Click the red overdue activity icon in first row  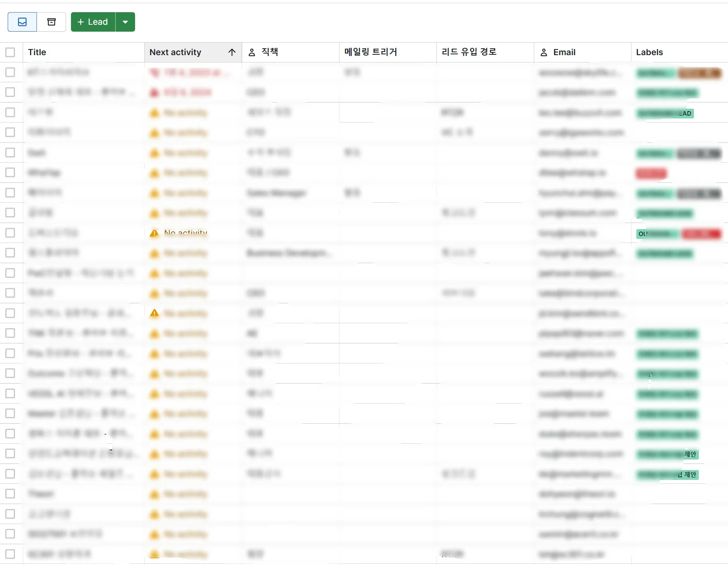[x=154, y=73]
